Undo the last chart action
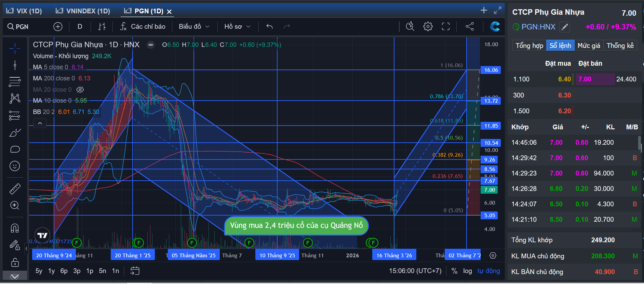The width and height of the screenshot is (644, 284). (x=269, y=26)
